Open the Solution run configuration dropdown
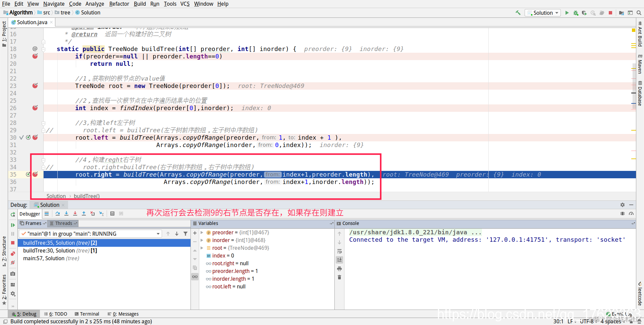The height and width of the screenshot is (325, 644). (543, 13)
